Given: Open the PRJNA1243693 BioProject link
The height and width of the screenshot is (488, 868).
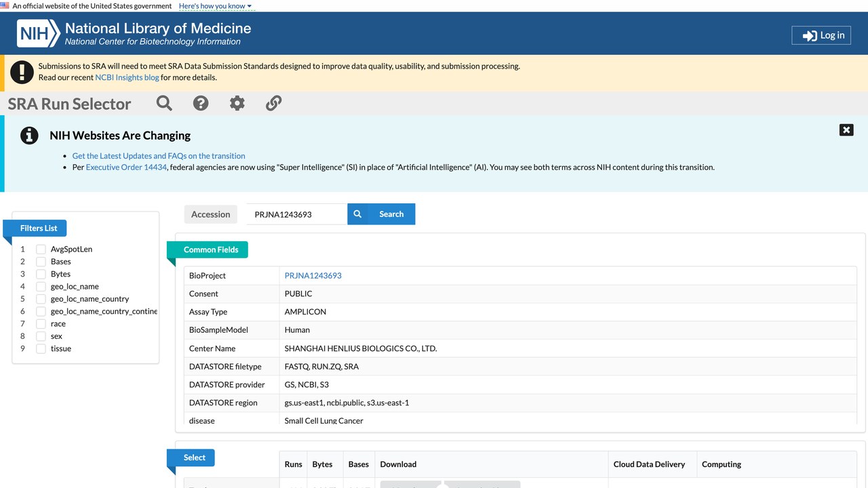Looking at the screenshot, I should click(x=313, y=276).
